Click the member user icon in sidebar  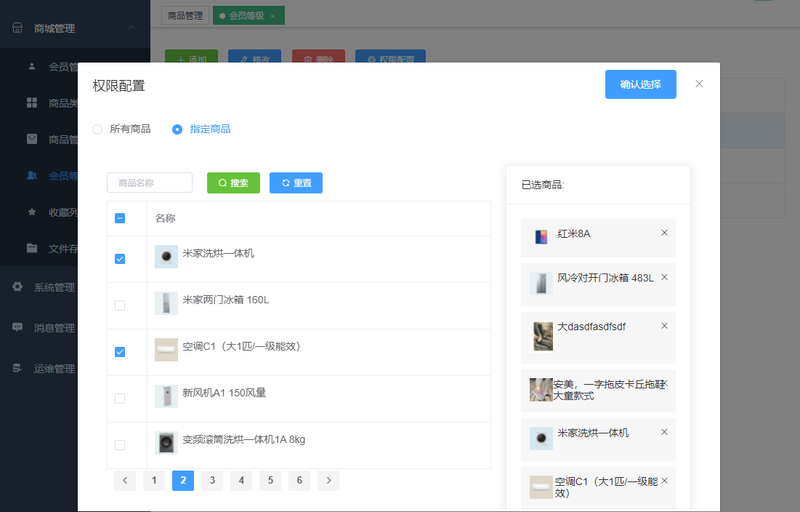click(32, 66)
